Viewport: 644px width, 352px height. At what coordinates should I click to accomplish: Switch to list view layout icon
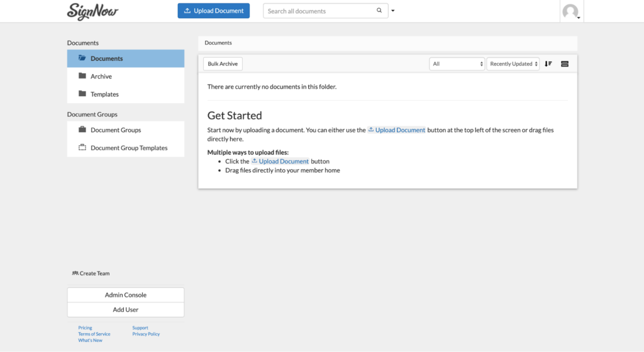tap(564, 64)
